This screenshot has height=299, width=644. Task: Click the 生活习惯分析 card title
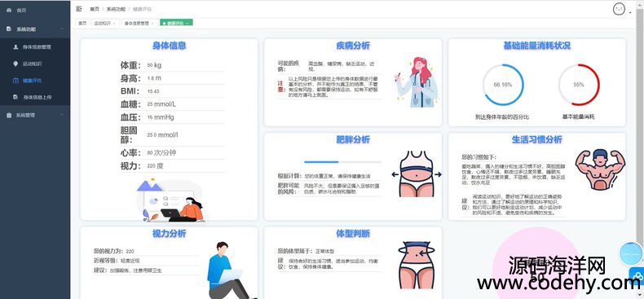click(537, 139)
